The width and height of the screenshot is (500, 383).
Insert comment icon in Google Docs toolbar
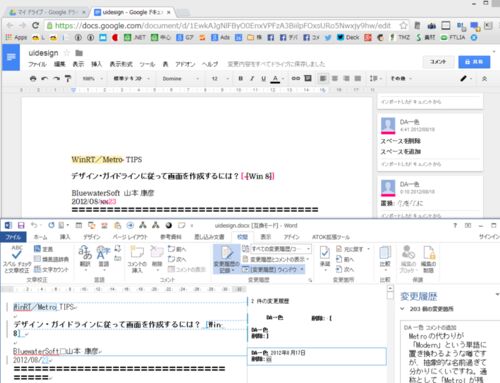click(308, 78)
